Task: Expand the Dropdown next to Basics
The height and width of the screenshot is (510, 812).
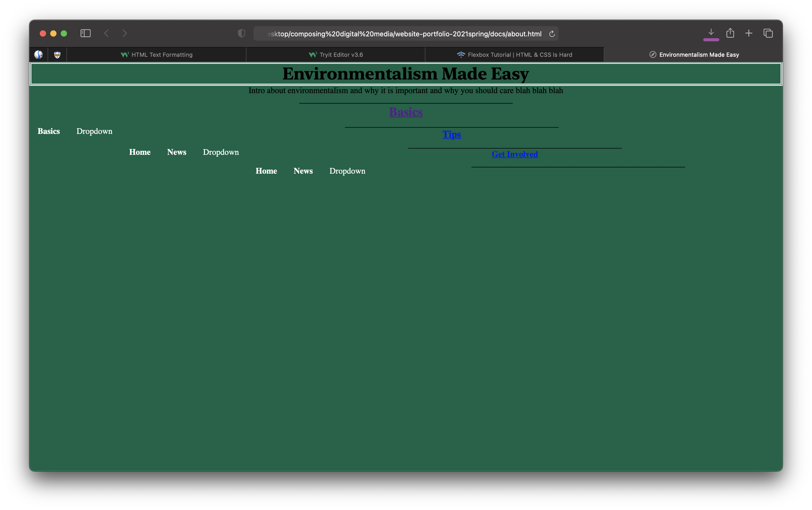Action: click(x=94, y=132)
